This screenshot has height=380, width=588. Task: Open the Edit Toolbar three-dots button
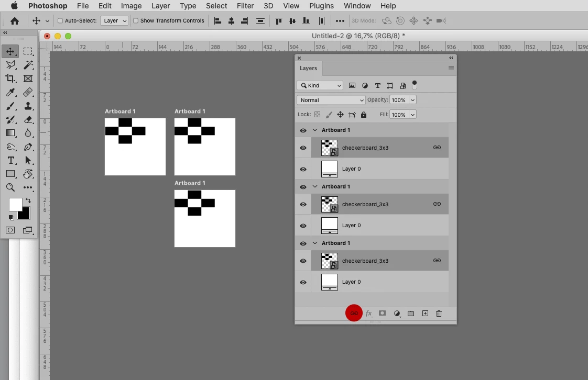coord(28,187)
